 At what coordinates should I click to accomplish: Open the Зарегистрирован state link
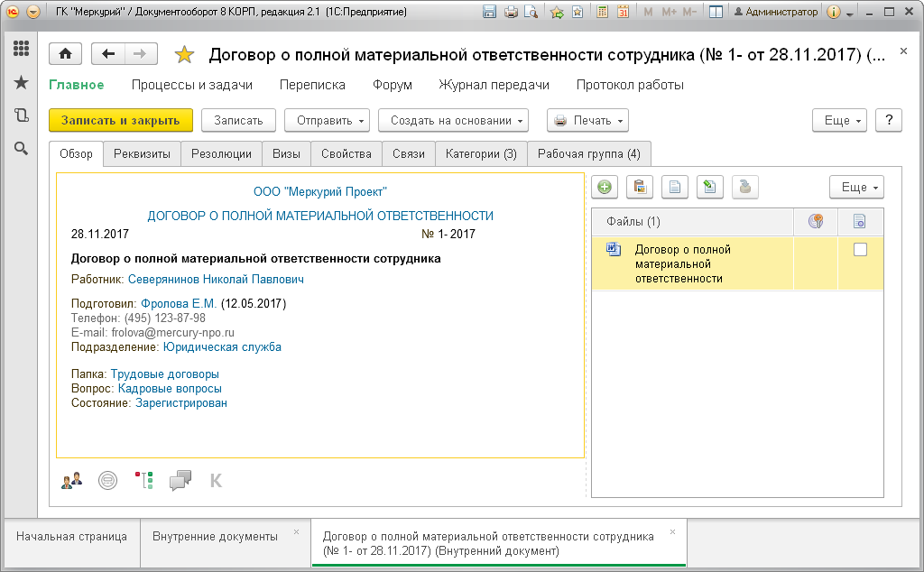pos(181,403)
